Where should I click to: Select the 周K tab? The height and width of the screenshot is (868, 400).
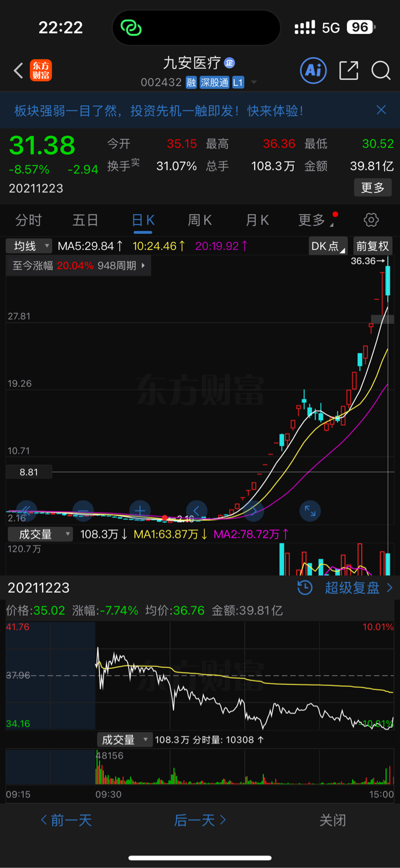[199, 220]
